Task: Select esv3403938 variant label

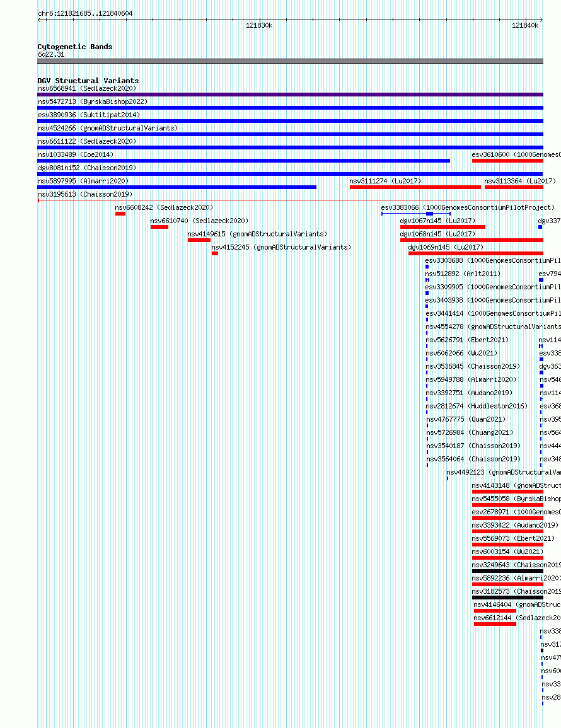Action: pos(493,301)
